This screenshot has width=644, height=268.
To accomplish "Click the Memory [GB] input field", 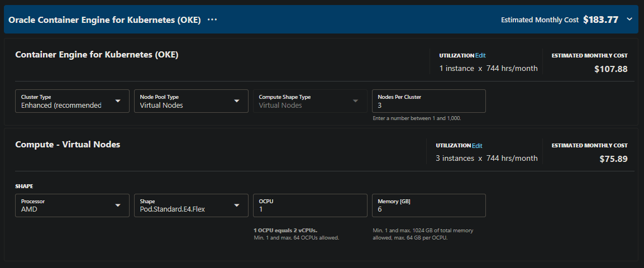I will pos(429,205).
